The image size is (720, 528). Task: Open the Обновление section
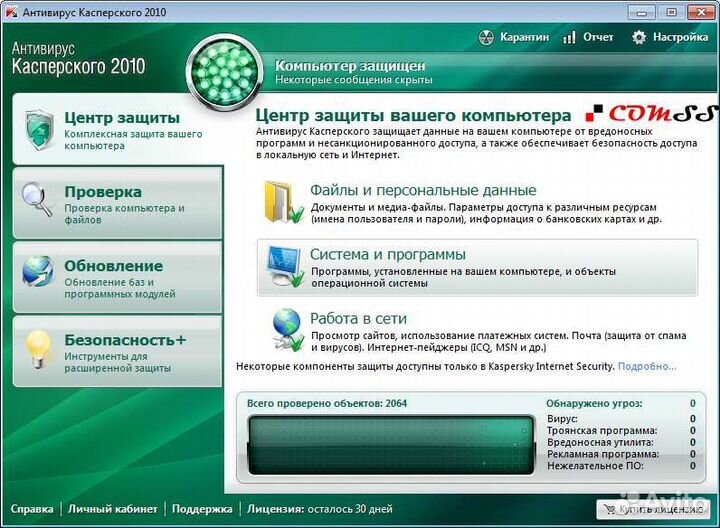(118, 277)
